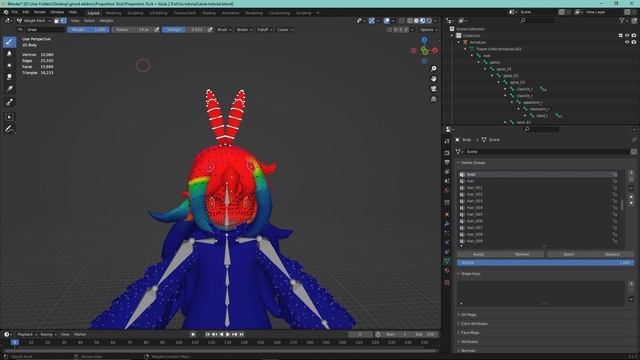Open the Stroke settings dropdown
640x360 pixels.
(x=244, y=30)
